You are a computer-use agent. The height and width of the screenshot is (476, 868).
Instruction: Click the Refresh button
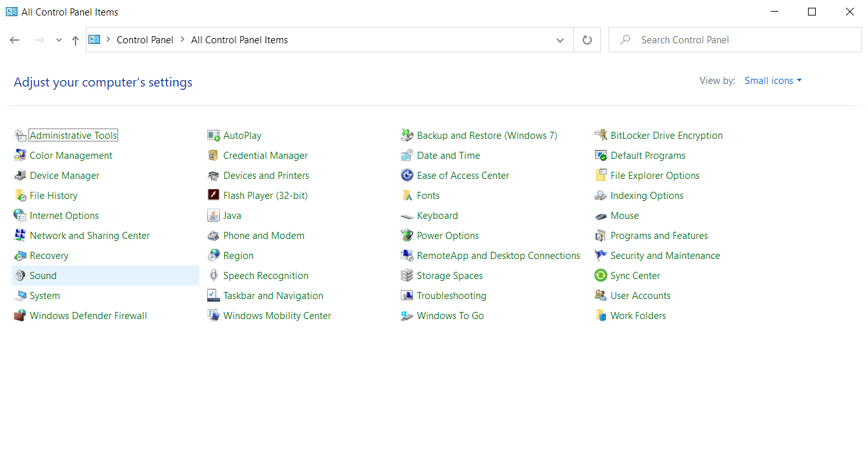coord(587,40)
